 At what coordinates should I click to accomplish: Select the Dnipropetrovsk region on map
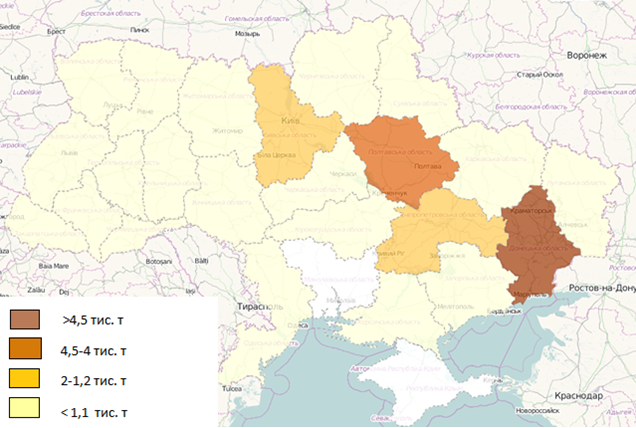(440, 225)
